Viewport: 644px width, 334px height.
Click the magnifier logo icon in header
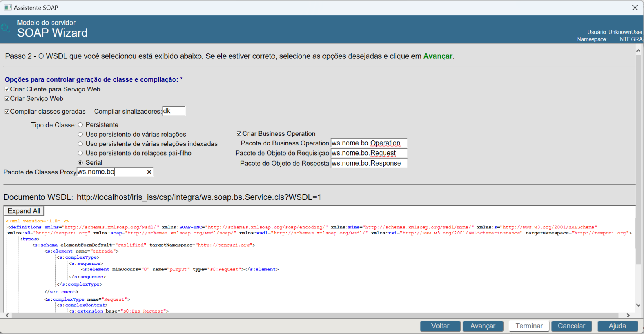[5, 28]
